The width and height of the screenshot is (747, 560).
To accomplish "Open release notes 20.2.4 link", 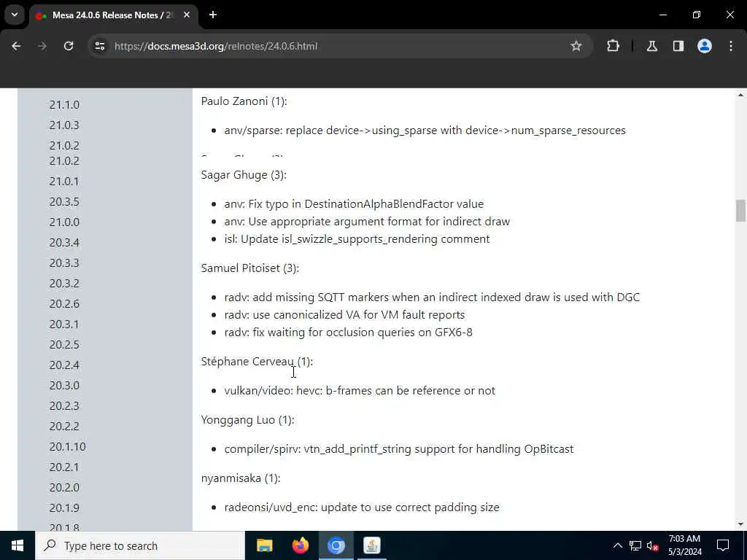I will point(64,365).
